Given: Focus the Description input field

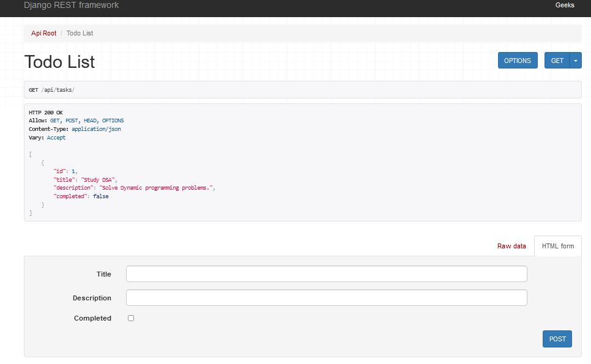Looking at the screenshot, I should pyautogui.click(x=327, y=298).
